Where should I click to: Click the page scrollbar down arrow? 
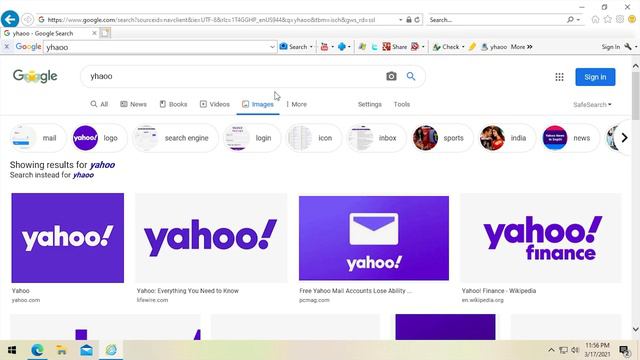click(636, 329)
